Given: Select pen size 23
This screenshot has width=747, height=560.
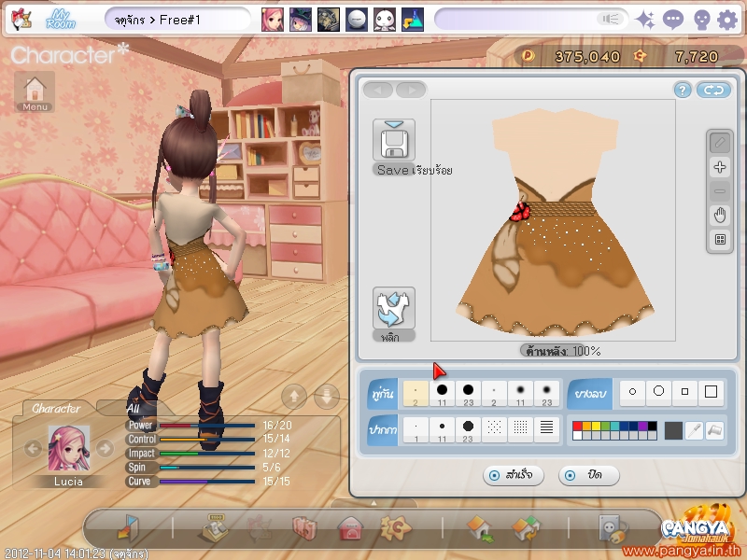Looking at the screenshot, I should (x=469, y=430).
